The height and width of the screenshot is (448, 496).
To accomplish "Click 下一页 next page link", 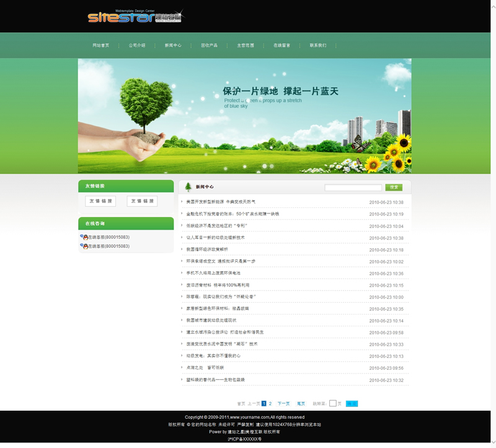I will (x=283, y=403).
